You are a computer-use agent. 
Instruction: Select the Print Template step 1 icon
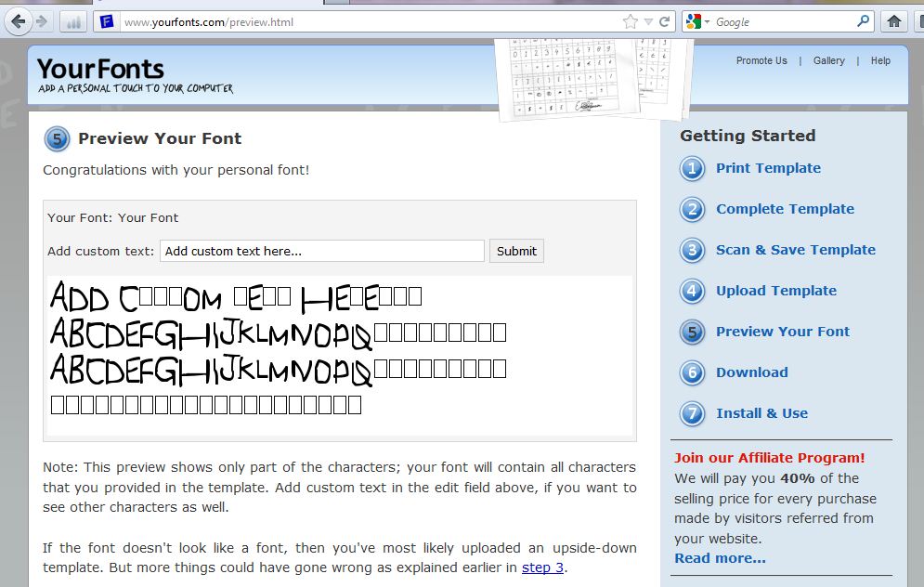click(691, 169)
